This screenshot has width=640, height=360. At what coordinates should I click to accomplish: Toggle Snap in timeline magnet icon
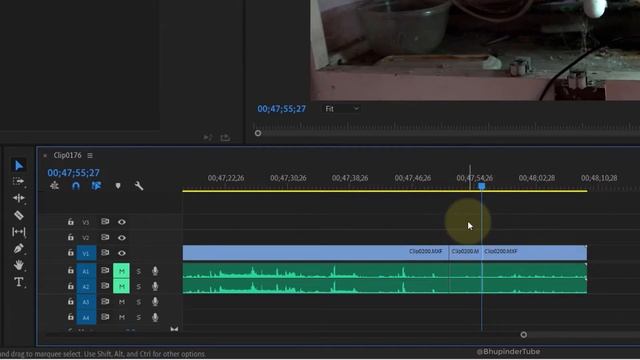(x=76, y=186)
